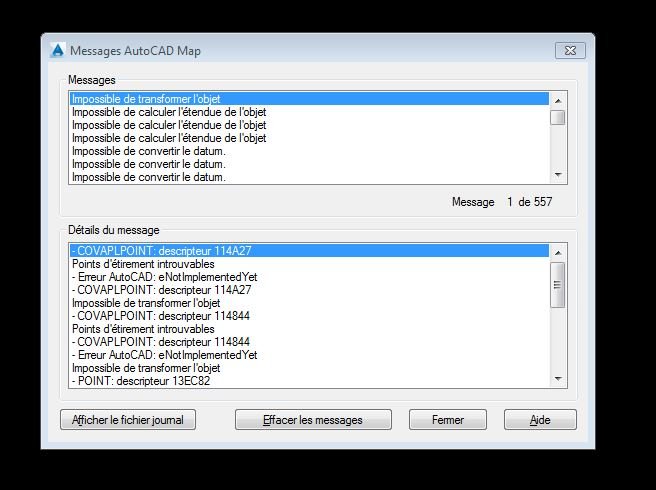Click the Détails du message scroll-down arrow

click(558, 379)
